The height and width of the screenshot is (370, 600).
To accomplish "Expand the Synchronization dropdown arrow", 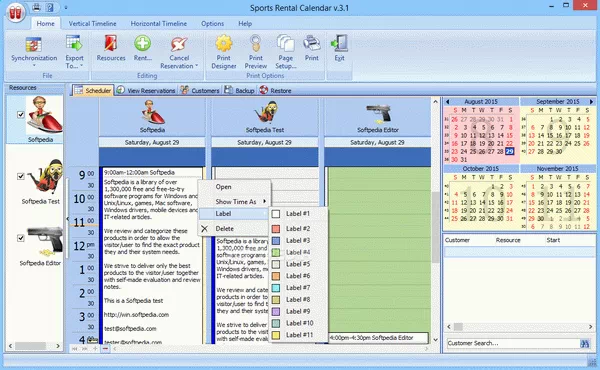I will click(x=34, y=65).
